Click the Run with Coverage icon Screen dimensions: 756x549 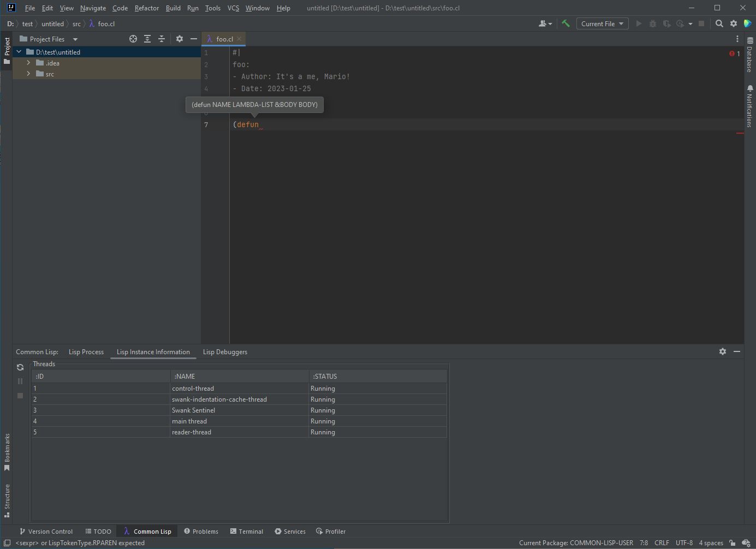[666, 23]
